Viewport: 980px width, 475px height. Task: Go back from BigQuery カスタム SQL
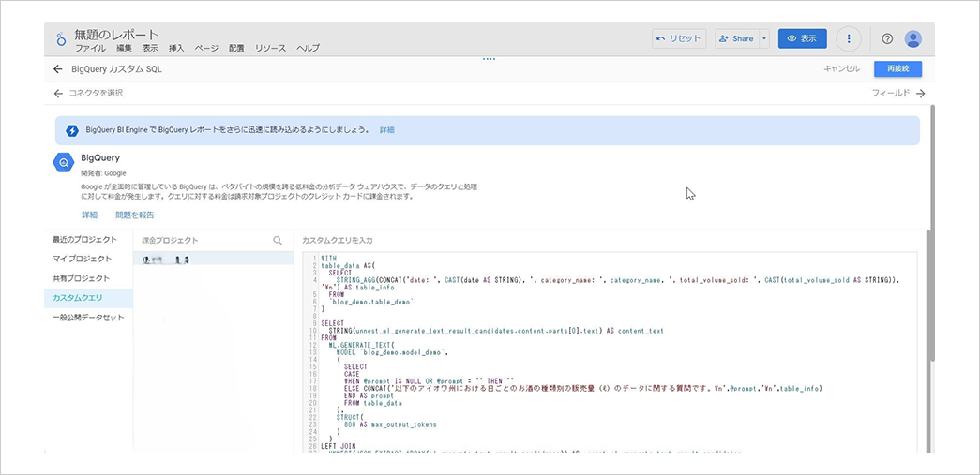[x=58, y=69]
